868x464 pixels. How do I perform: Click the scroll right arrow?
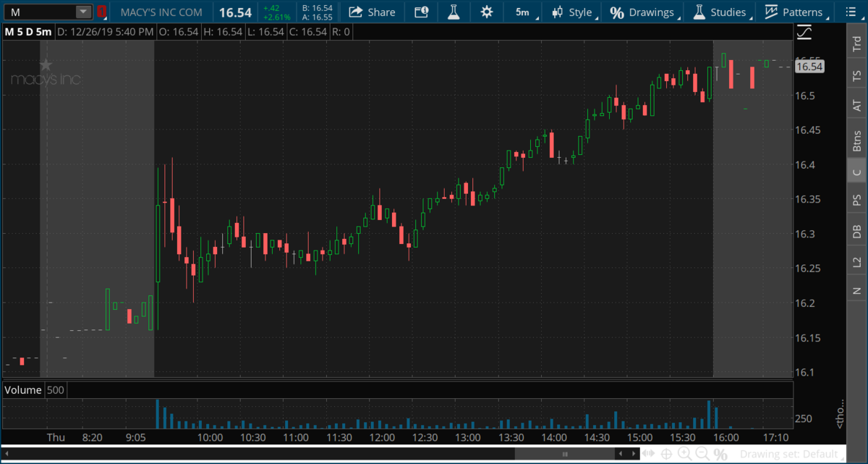click(633, 454)
